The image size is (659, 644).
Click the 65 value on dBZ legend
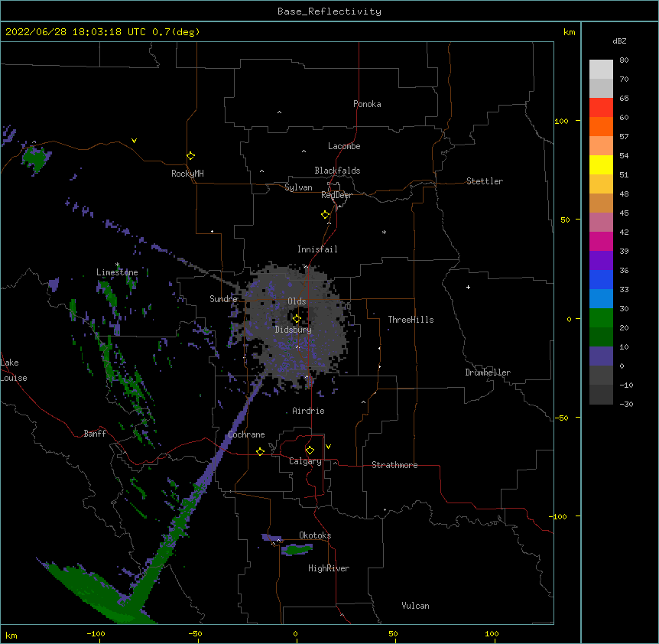click(x=624, y=99)
